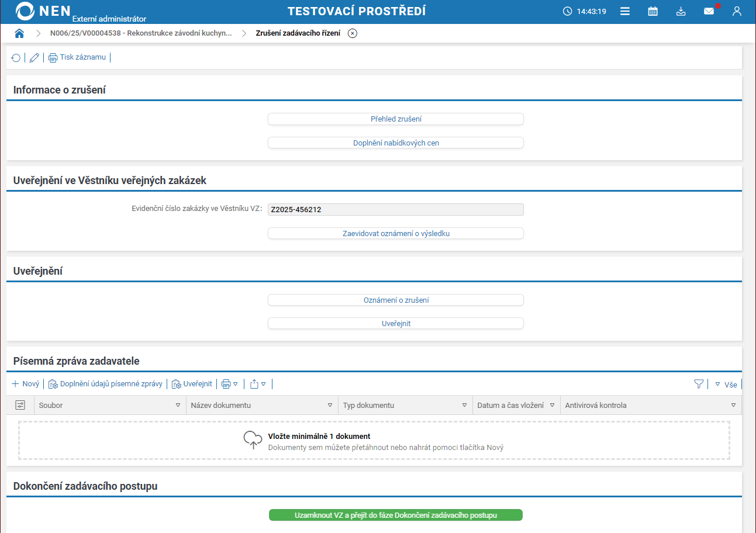The image size is (756, 533).
Task: Open Oznámení o zrušení
Action: 396,300
